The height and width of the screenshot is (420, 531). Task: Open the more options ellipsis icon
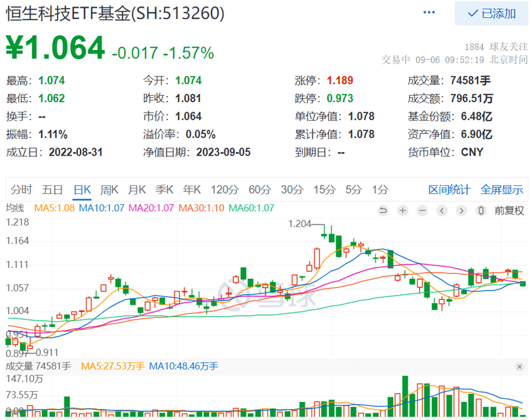[x=429, y=12]
